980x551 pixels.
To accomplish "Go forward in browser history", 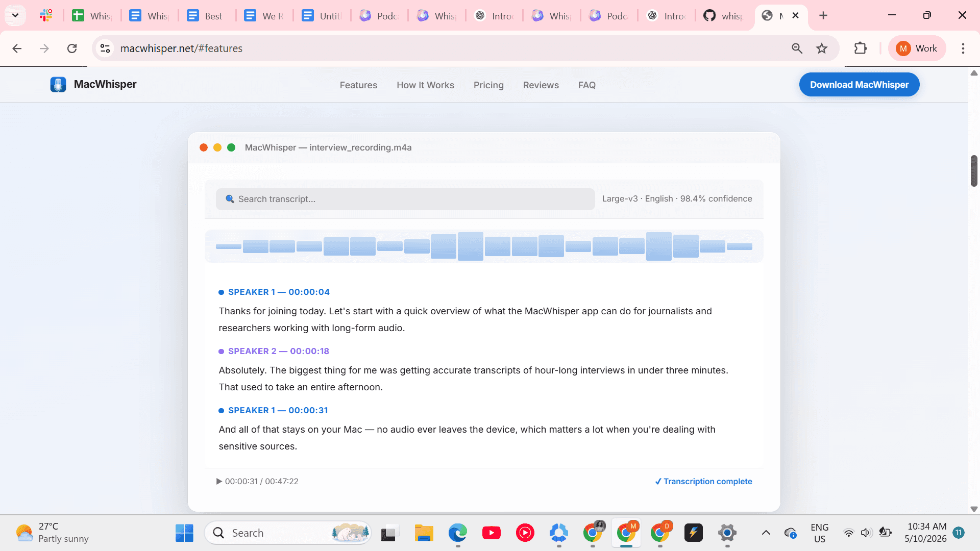I will [44, 48].
